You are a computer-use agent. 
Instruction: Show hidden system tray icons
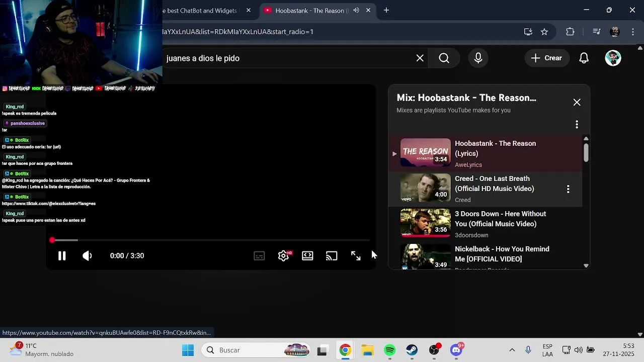coord(512,350)
